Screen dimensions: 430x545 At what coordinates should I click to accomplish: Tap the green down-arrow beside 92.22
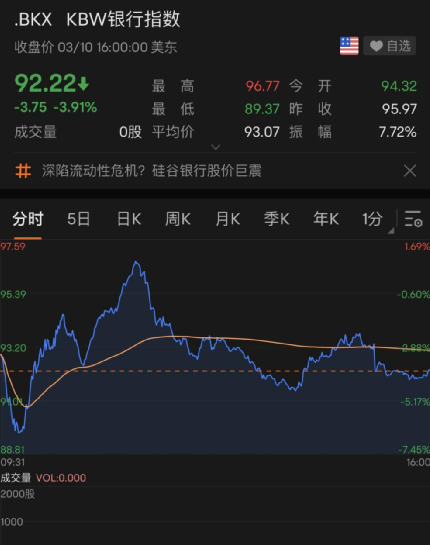point(83,84)
